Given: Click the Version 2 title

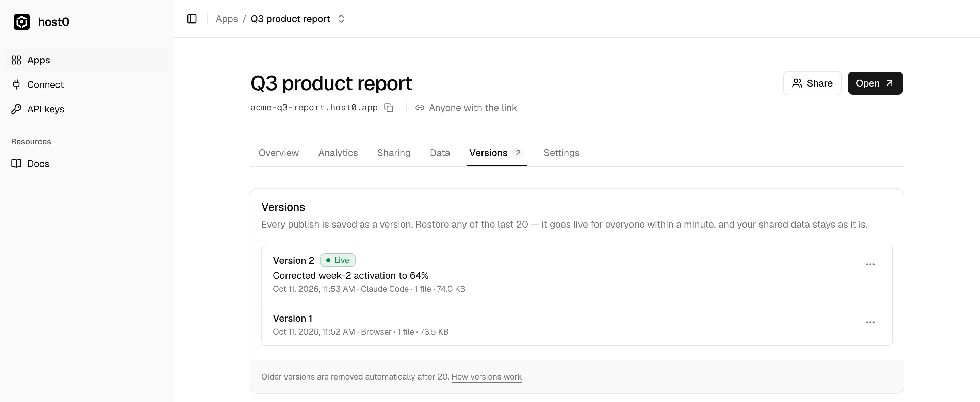Looking at the screenshot, I should [293, 260].
